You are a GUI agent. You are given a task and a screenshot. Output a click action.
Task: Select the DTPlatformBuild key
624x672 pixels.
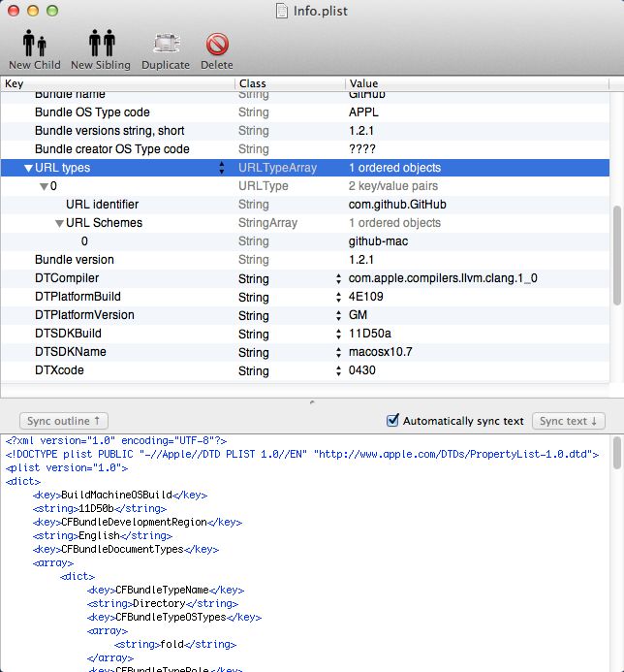78,297
